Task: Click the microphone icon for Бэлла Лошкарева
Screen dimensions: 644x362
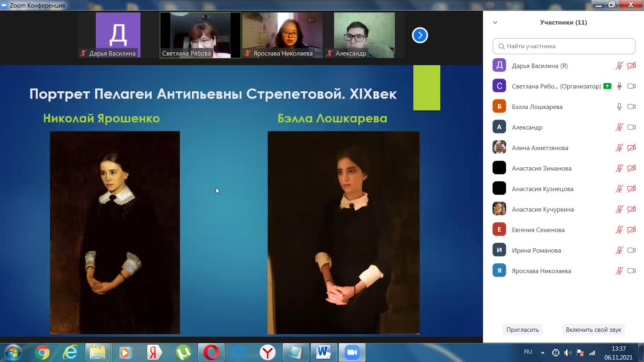Action: (619, 107)
